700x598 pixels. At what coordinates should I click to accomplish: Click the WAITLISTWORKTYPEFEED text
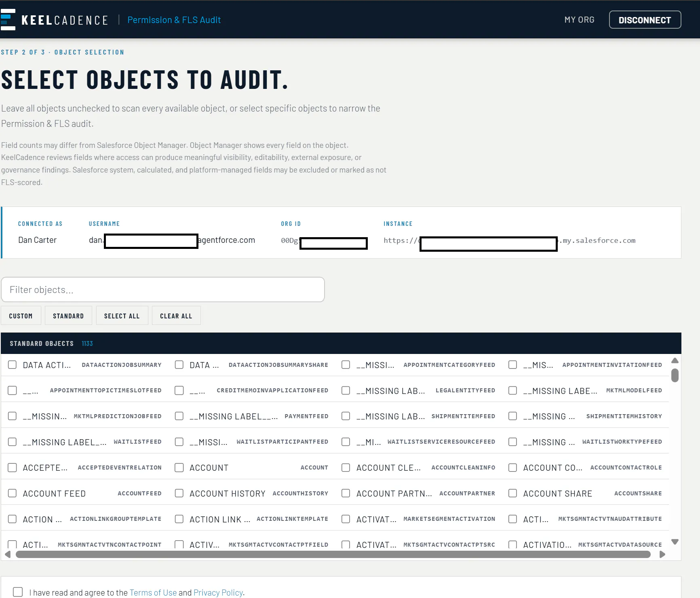click(622, 442)
